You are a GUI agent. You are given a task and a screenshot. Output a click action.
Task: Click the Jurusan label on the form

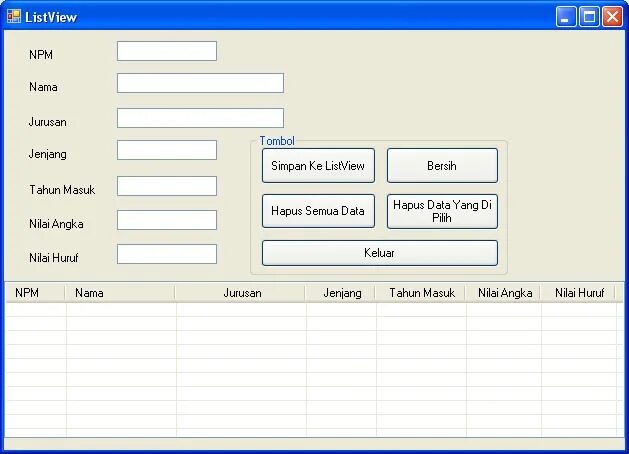pos(48,122)
